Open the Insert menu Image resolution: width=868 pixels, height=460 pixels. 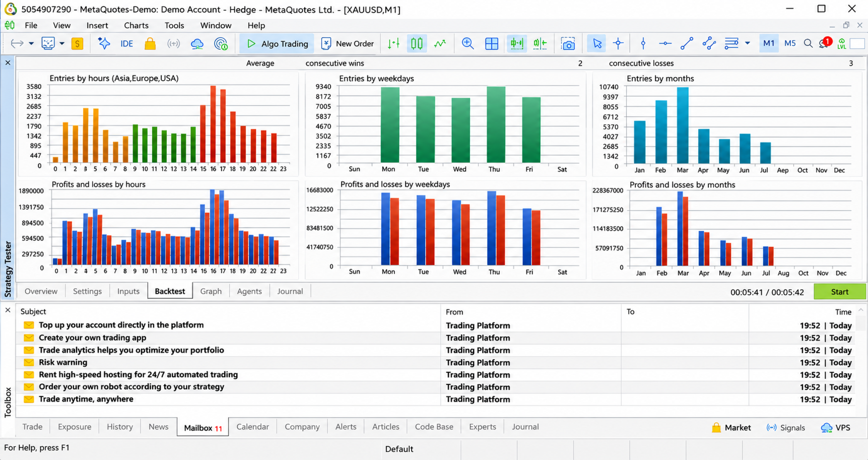(x=97, y=25)
